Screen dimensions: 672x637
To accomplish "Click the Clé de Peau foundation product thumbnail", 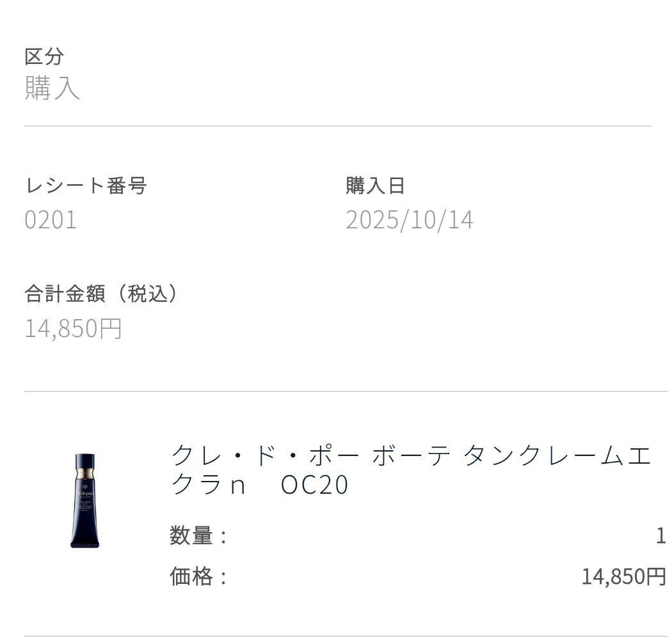I will (84, 501).
